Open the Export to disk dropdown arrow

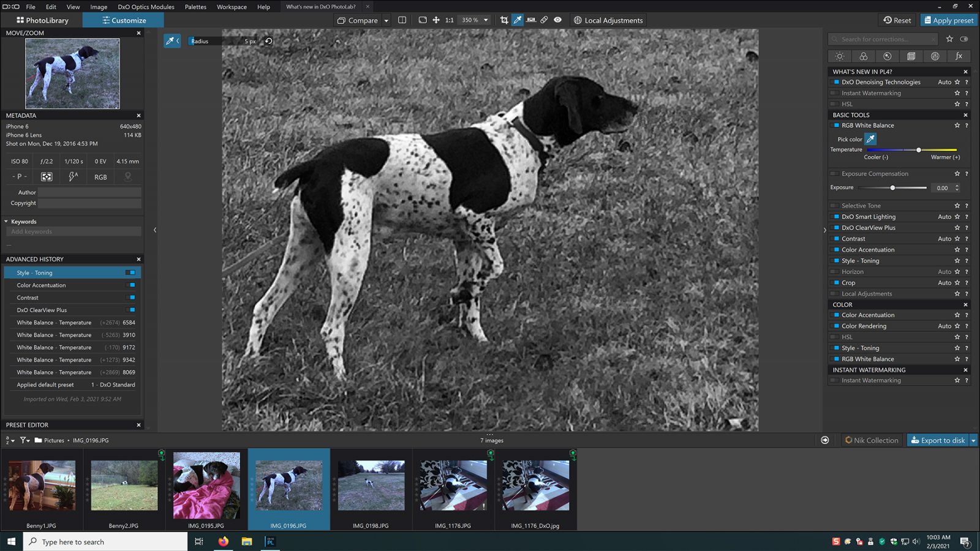[973, 440]
